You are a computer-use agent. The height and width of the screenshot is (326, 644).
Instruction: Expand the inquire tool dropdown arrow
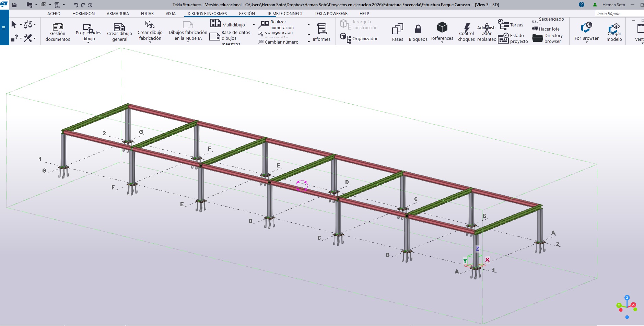tap(21, 38)
